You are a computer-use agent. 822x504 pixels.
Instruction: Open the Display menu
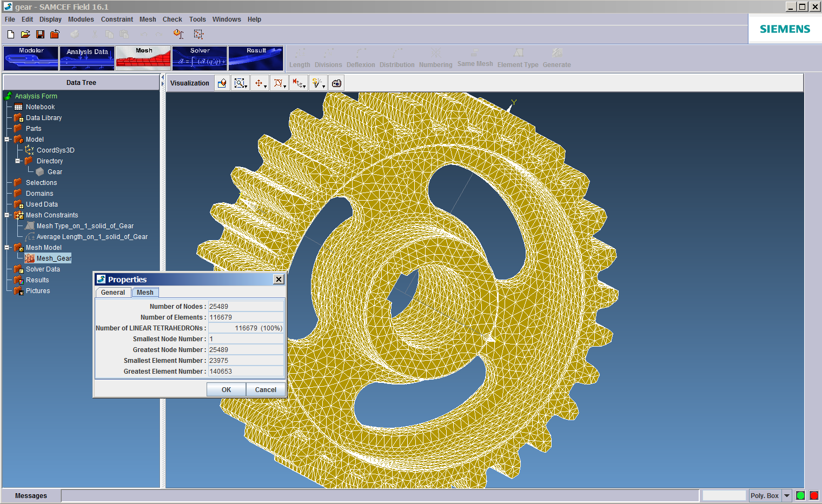click(x=50, y=19)
